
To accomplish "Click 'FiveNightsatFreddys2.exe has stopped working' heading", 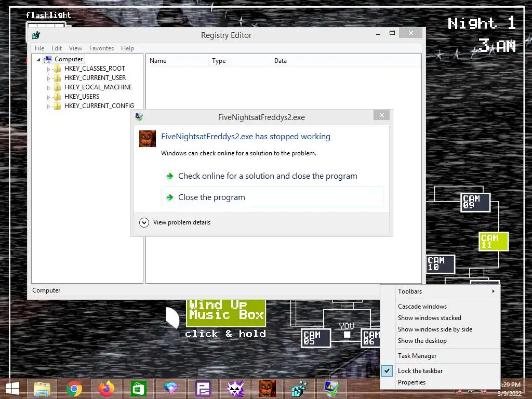I will pyautogui.click(x=246, y=137).
